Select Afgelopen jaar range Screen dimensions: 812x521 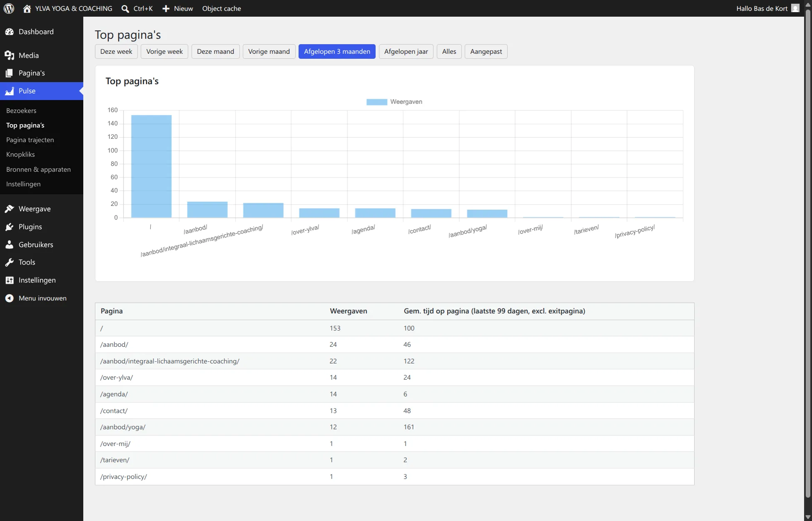(406, 51)
